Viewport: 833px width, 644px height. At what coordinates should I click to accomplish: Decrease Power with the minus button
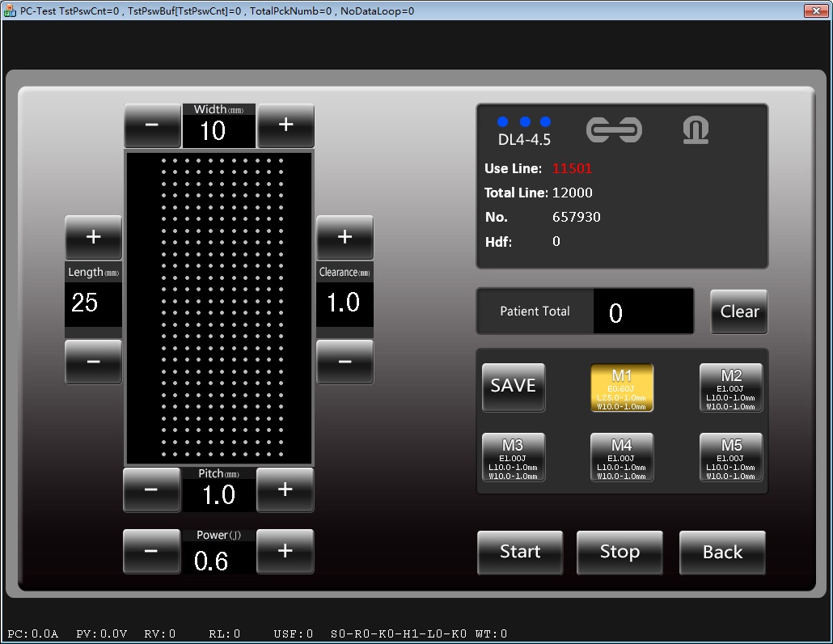point(152,551)
